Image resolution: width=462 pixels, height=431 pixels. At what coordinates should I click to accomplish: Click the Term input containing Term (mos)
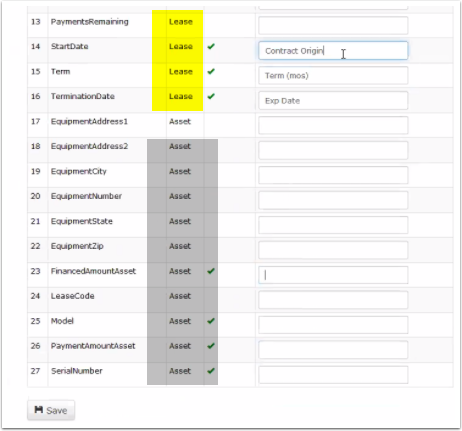(x=333, y=76)
